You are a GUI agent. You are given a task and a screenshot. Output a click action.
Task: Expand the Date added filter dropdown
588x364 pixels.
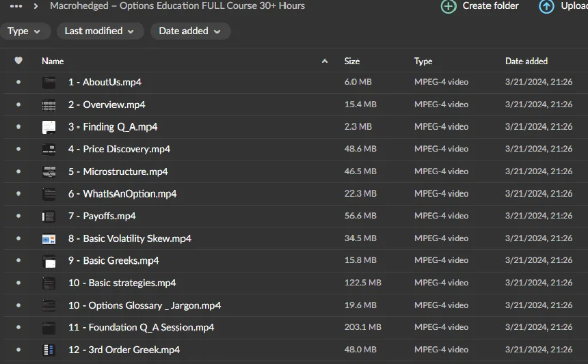(x=190, y=31)
